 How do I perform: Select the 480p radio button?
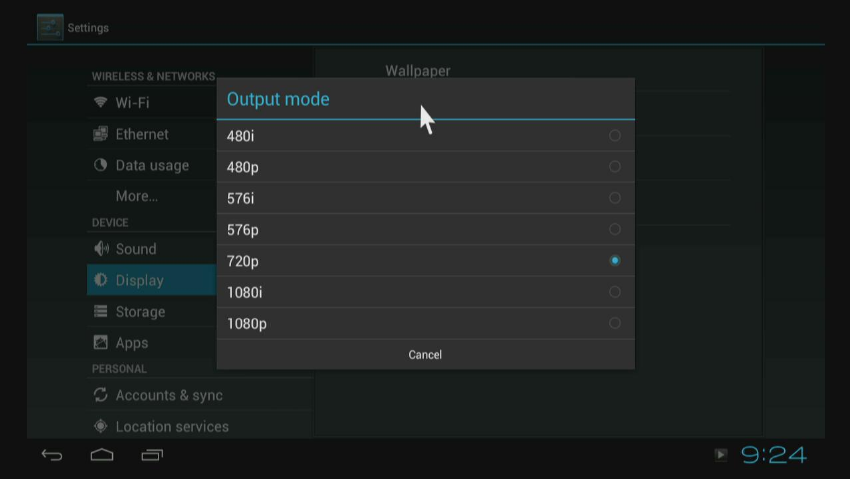pyautogui.click(x=614, y=166)
